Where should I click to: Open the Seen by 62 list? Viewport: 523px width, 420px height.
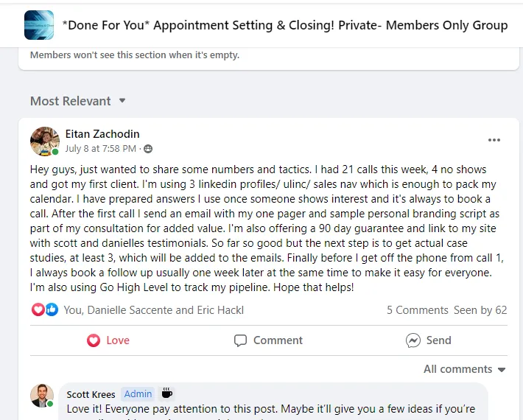480,310
